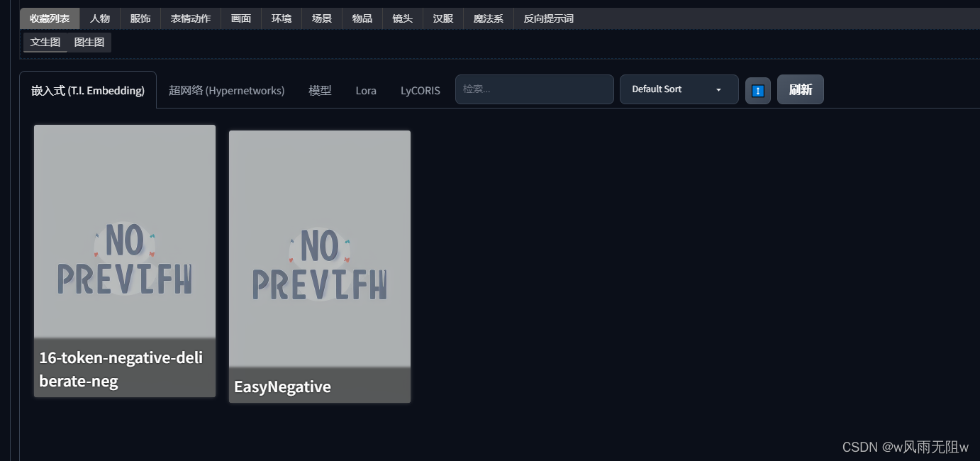Open the 人物 category tab

[100, 18]
